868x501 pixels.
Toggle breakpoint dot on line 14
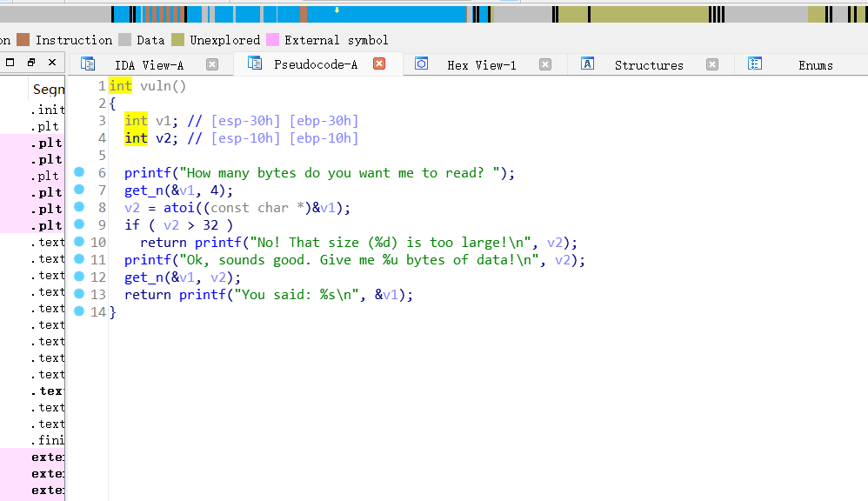[x=79, y=311]
